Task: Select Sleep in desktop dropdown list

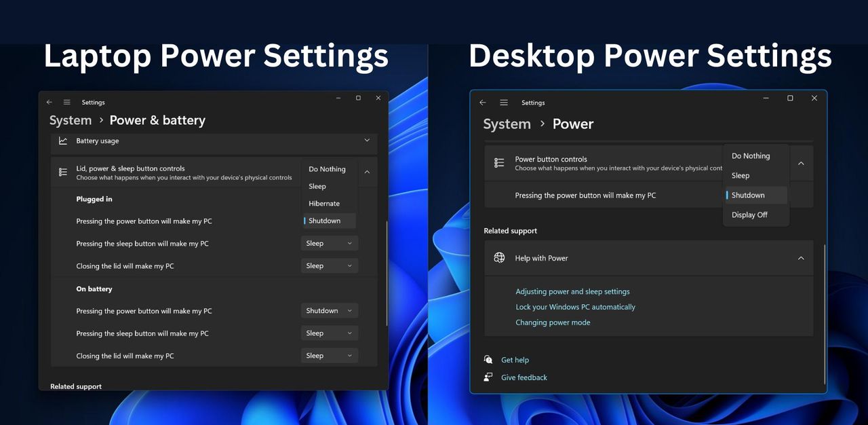Action: [x=756, y=175]
